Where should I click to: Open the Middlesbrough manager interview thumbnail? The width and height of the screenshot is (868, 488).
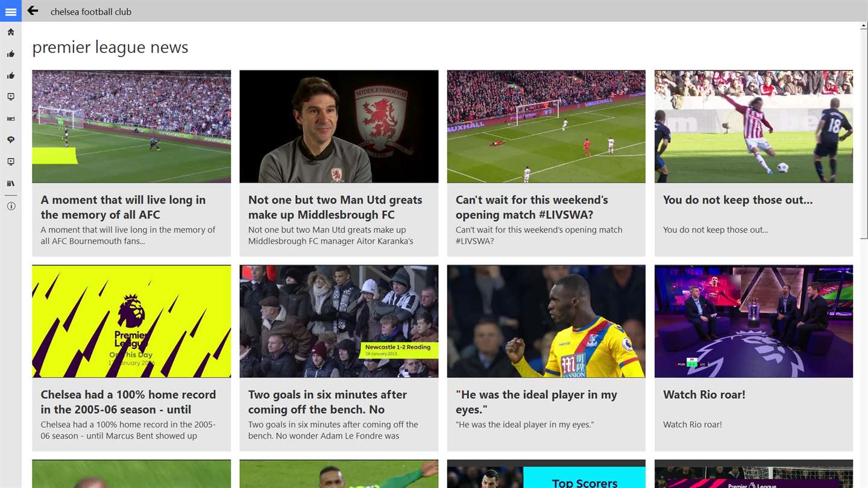[339, 127]
